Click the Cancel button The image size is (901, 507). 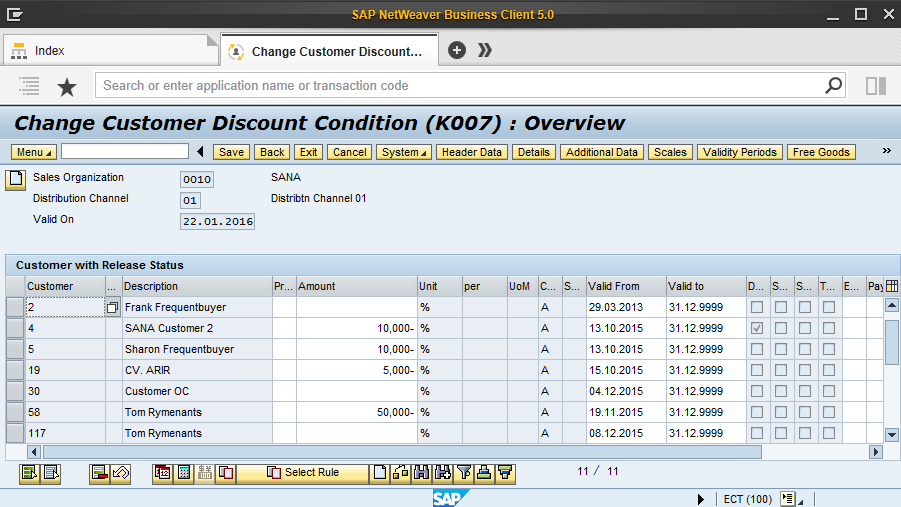349,152
